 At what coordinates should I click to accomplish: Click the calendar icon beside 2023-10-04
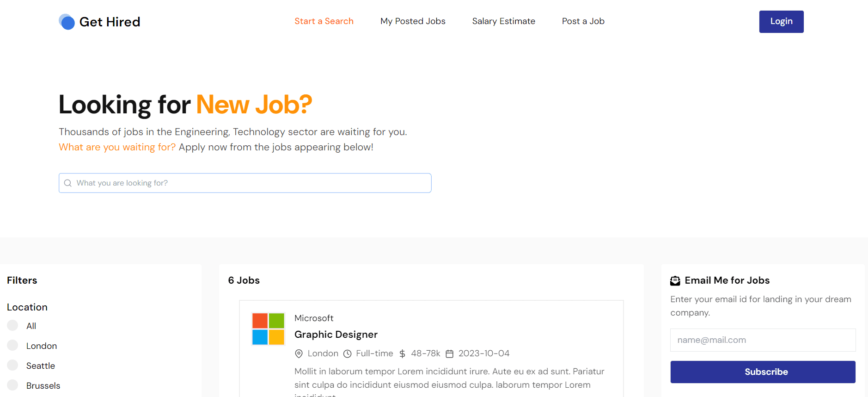pos(449,354)
